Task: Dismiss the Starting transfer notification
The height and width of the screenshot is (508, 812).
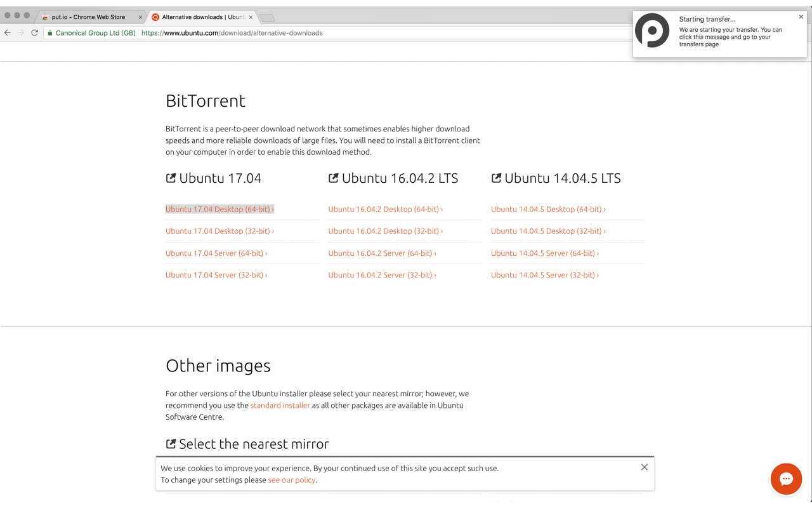Action: tap(801, 17)
